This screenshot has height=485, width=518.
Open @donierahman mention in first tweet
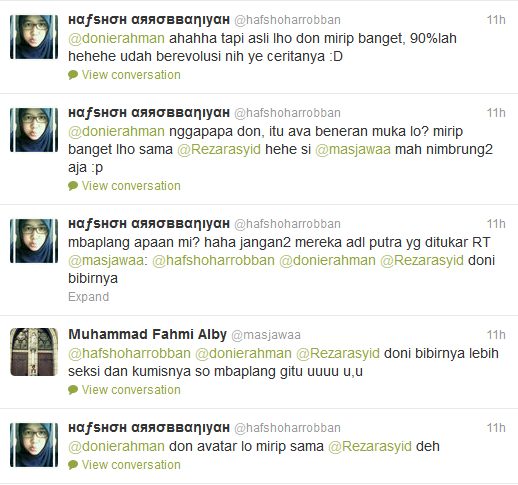[x=116, y=38]
